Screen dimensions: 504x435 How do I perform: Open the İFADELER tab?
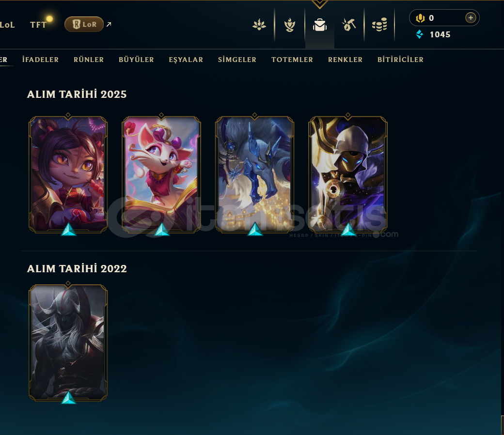tap(41, 60)
